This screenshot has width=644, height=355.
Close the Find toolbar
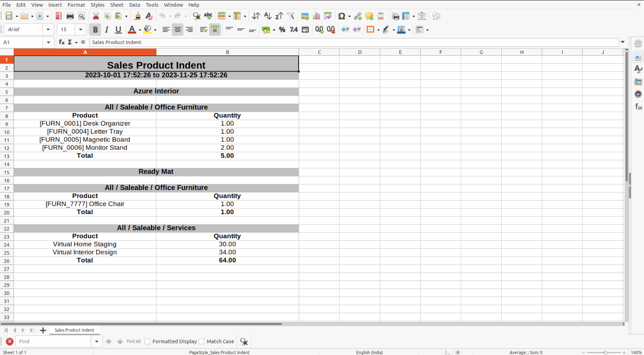tap(10, 341)
